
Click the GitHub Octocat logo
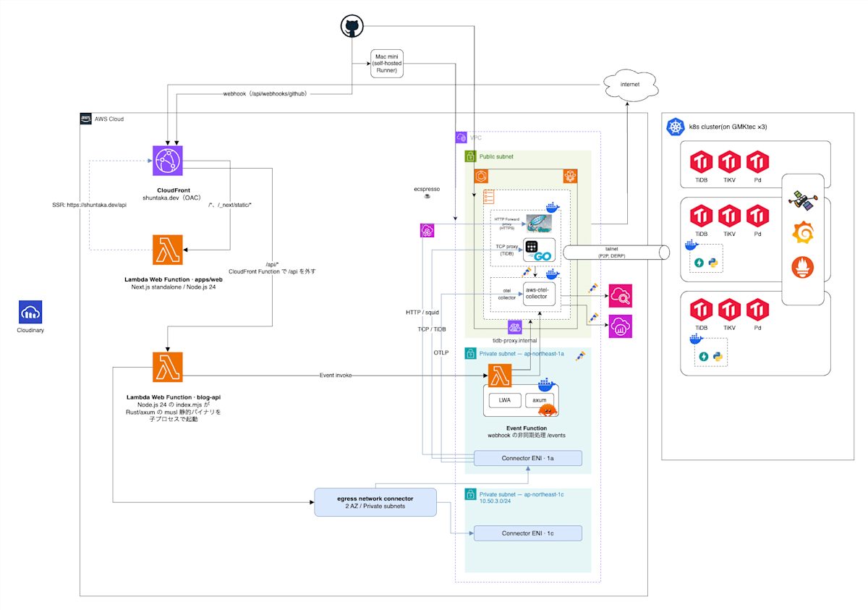click(x=352, y=27)
